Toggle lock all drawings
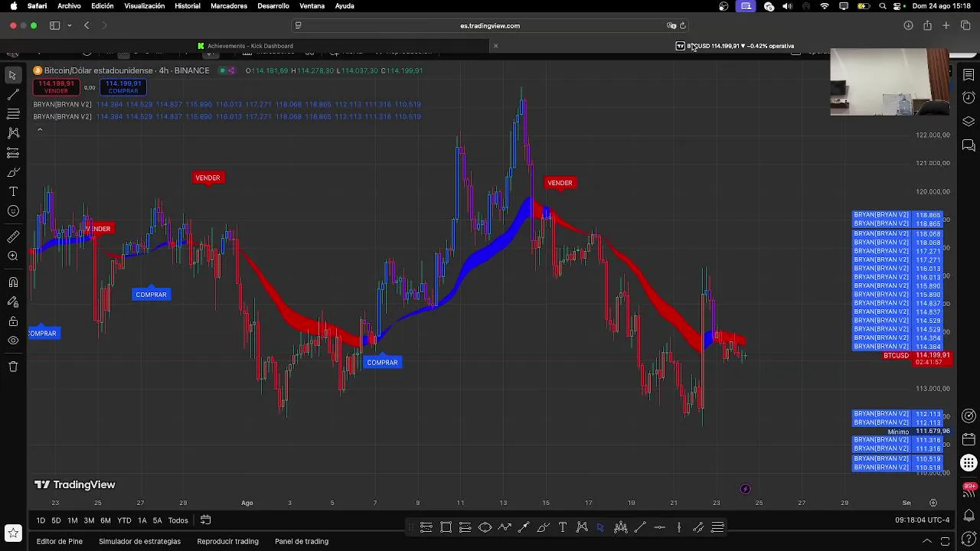Viewport: 980px width, 551px height. click(13, 321)
